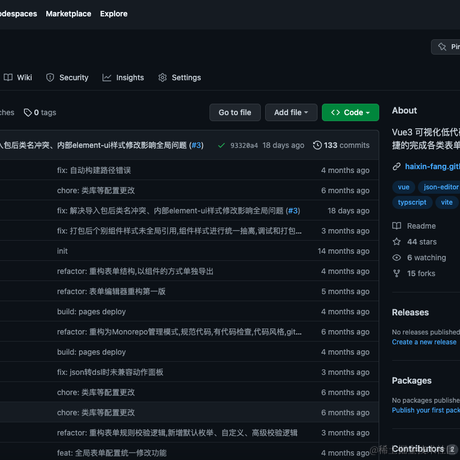The height and width of the screenshot is (460, 460).
Task: Click the star icon beside 44 stars
Action: tap(397, 242)
